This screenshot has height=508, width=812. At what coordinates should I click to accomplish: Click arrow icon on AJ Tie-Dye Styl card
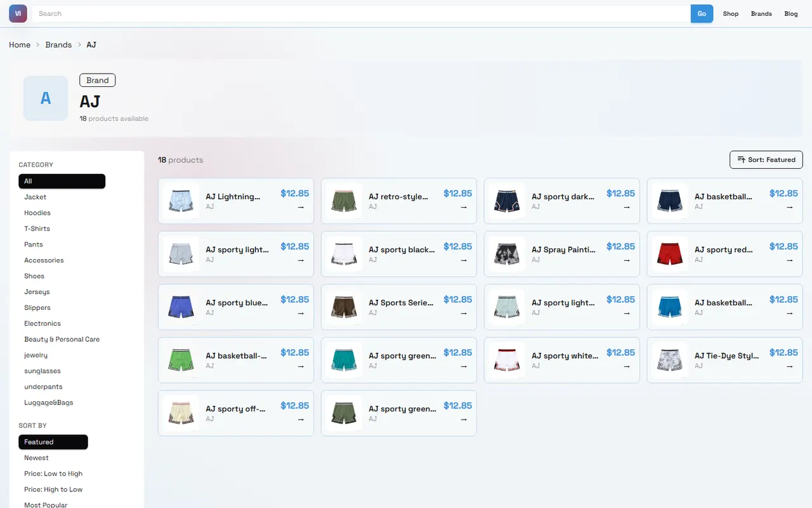click(x=790, y=366)
